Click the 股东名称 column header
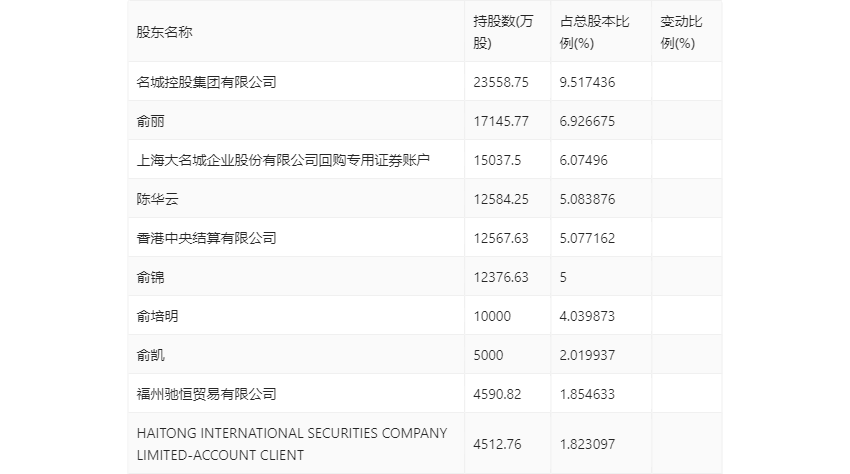 (164, 33)
